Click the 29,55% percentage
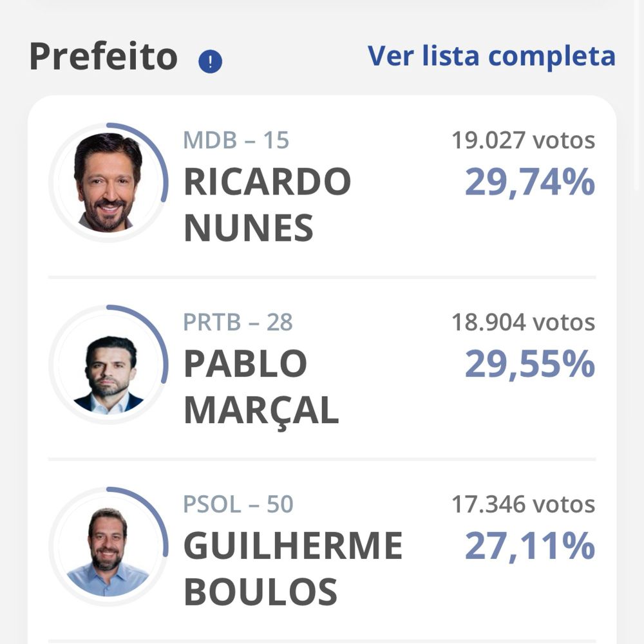Image resolution: width=644 pixels, height=644 pixels. click(x=529, y=365)
